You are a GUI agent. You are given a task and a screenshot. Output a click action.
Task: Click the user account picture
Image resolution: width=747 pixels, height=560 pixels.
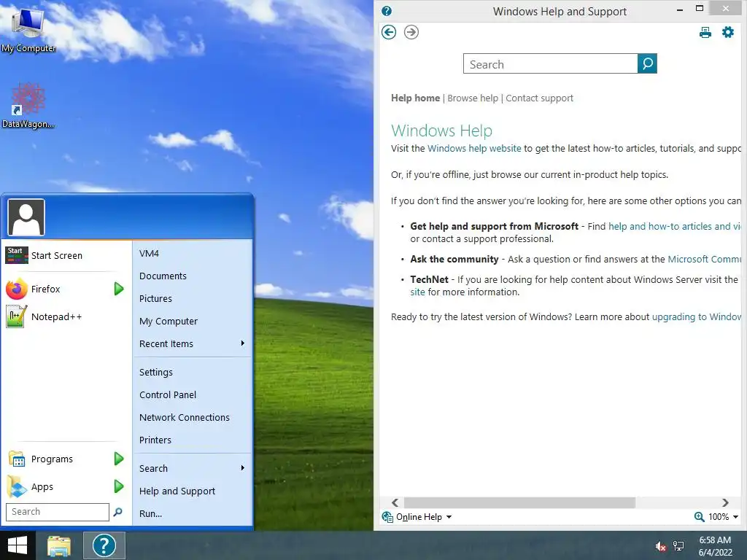pyautogui.click(x=26, y=217)
